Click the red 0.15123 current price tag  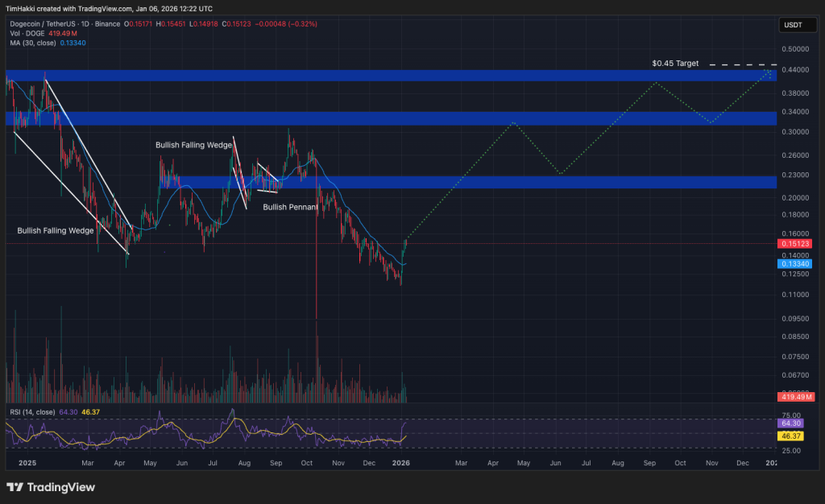pos(792,243)
